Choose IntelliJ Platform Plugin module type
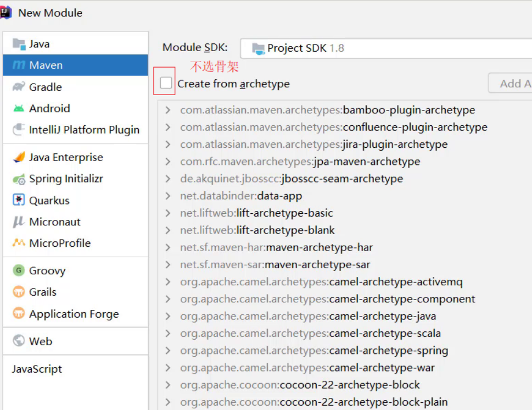Viewport: 532px width, 410px height. tap(75, 130)
